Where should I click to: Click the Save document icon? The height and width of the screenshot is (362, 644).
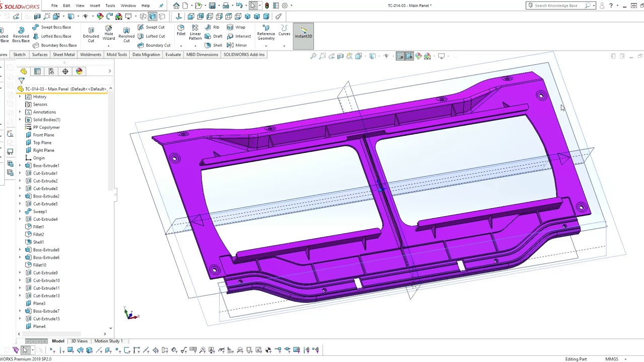click(x=212, y=6)
